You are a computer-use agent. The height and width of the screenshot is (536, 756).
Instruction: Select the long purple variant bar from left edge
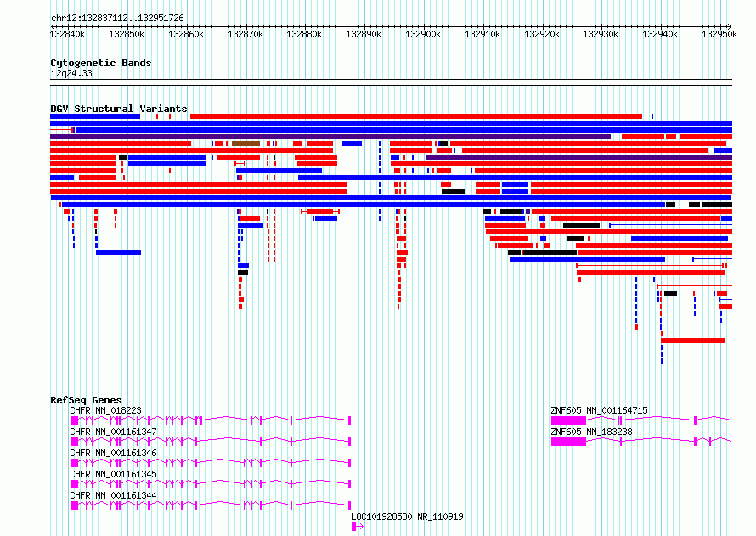(330, 137)
